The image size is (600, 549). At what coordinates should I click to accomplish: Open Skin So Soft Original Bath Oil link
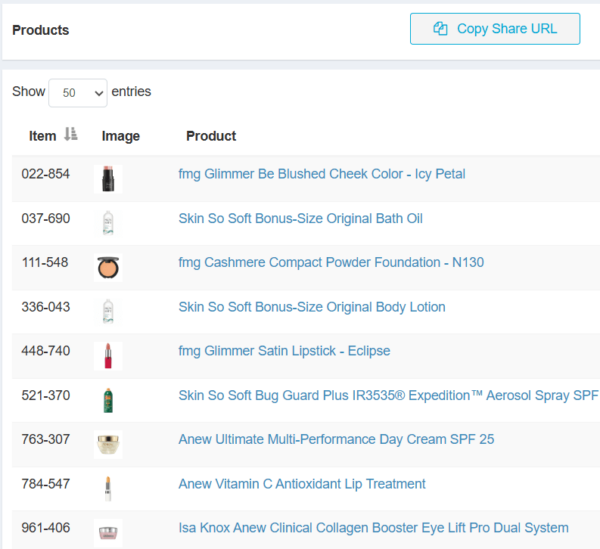pyautogui.click(x=300, y=218)
